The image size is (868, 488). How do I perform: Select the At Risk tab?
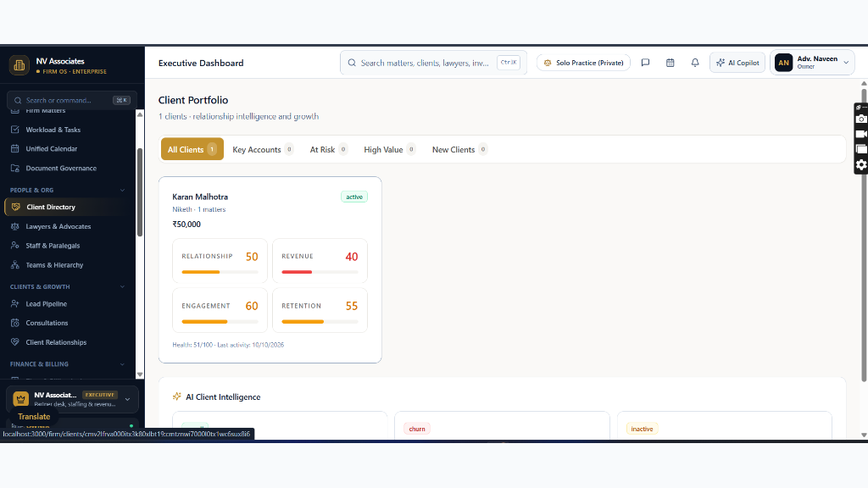[x=328, y=149]
